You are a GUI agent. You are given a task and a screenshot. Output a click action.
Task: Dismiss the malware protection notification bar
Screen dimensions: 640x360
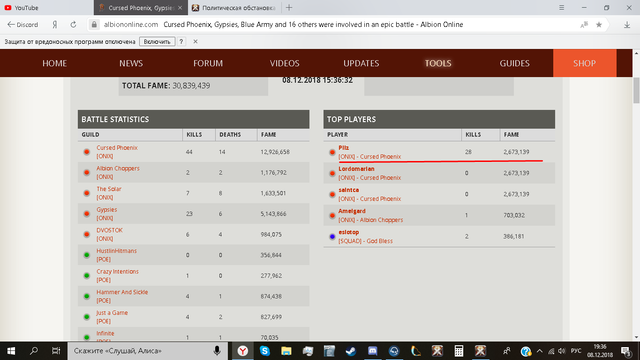(196, 42)
